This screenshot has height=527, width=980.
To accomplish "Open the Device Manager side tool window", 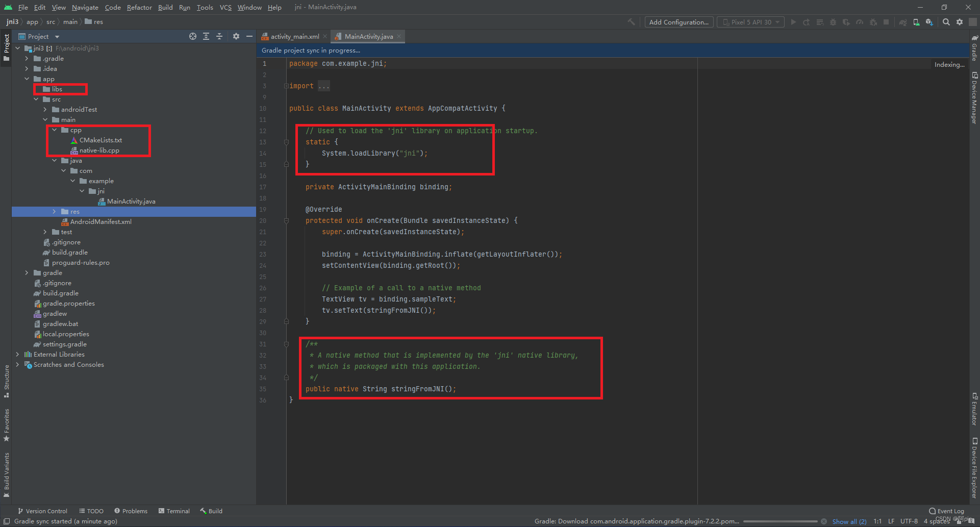I will (974, 98).
